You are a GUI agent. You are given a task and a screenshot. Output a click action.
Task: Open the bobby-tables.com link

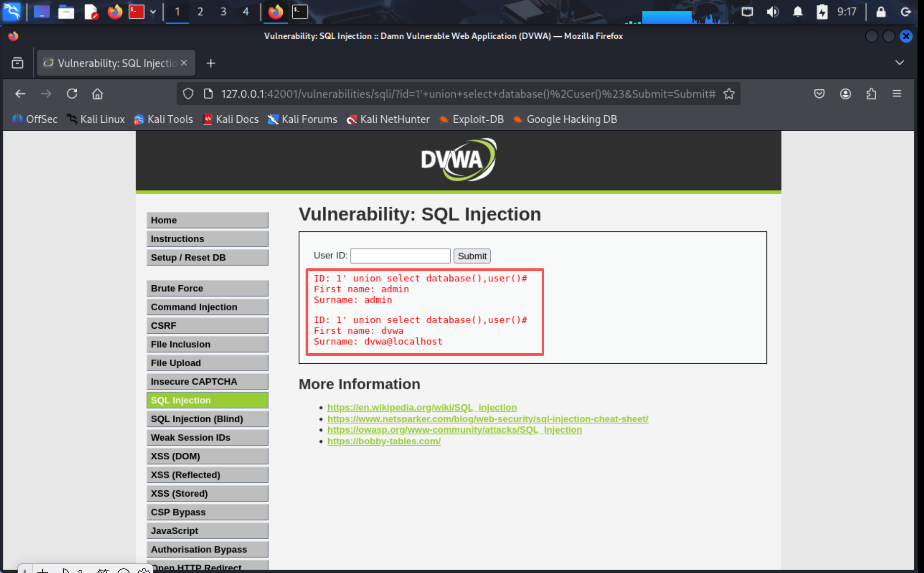384,441
